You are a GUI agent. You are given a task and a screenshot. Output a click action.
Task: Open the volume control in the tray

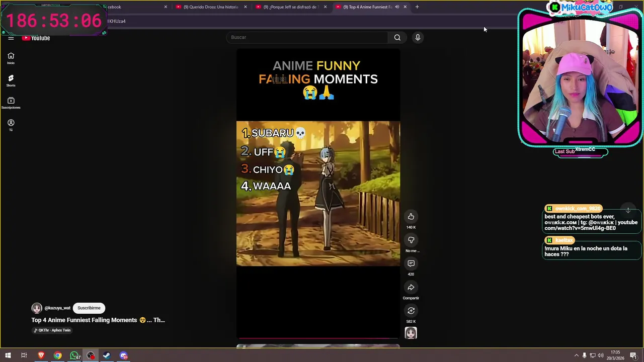601,355
